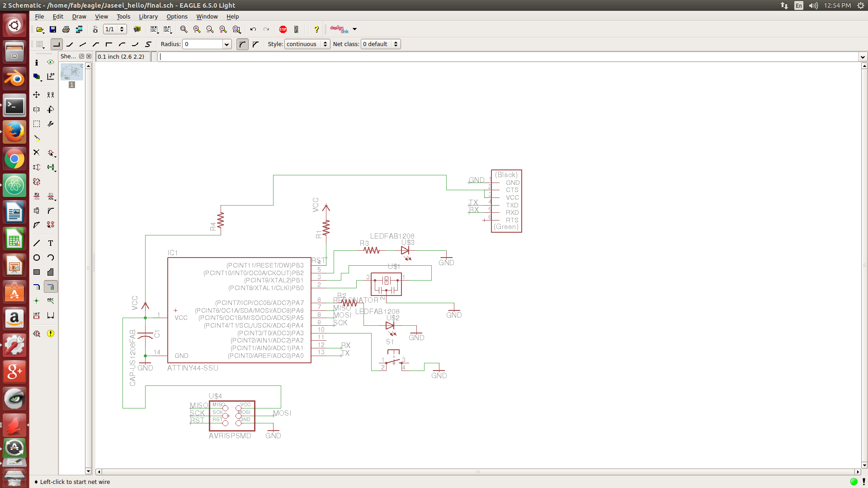Run the ERC yellow exclamation check
The image size is (868, 488).
pos(51,333)
